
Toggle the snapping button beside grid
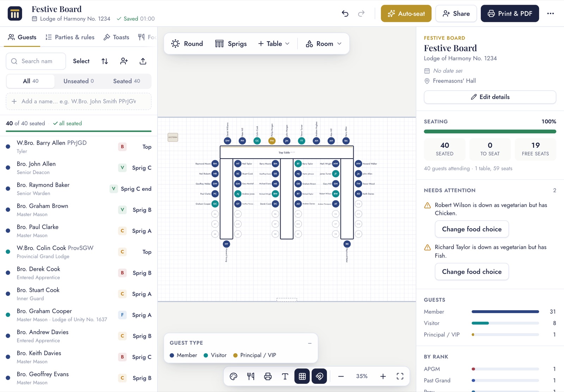(319, 376)
